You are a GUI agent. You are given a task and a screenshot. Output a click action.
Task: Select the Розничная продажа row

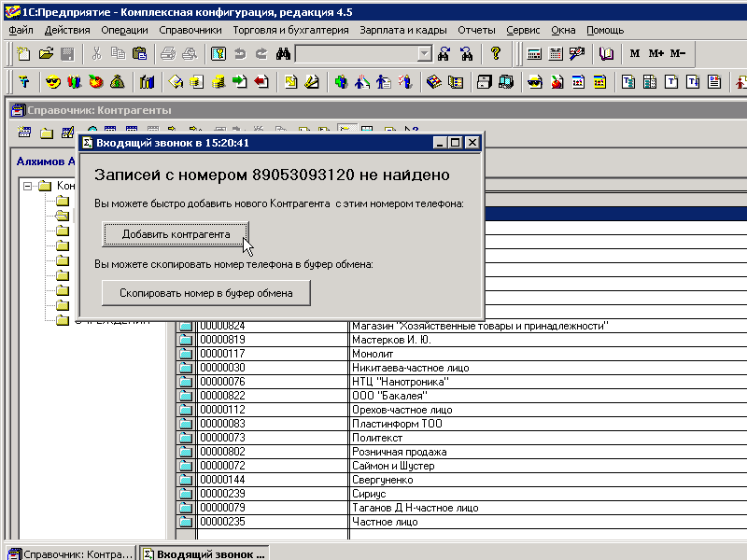[461, 452]
